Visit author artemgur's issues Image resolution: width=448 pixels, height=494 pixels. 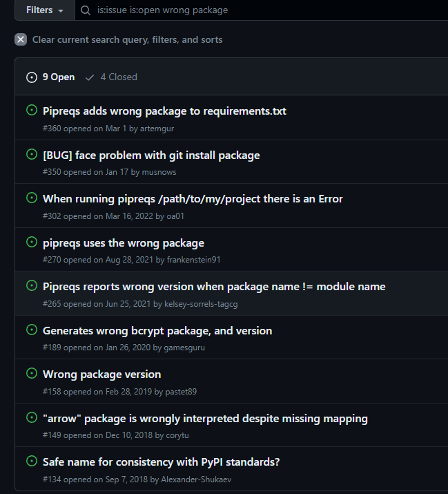pos(158,129)
